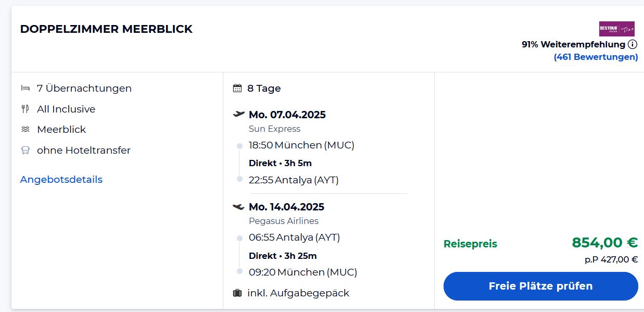This screenshot has height=312, width=644.
Task: Click the 18:50 München (MUC) departure
Action: tap(301, 145)
